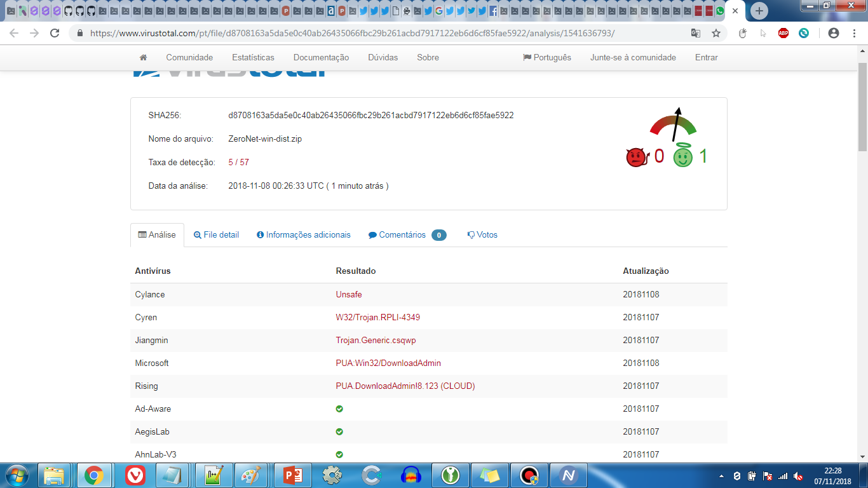The height and width of the screenshot is (488, 868).
Task: Switch to the File detail tab
Action: point(216,235)
